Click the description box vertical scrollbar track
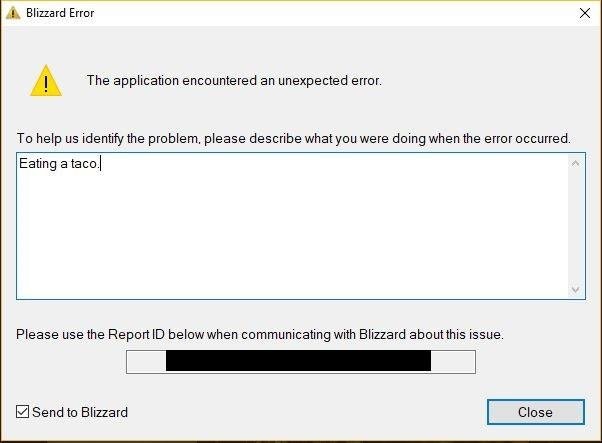The height and width of the screenshot is (443, 602). 575,226
